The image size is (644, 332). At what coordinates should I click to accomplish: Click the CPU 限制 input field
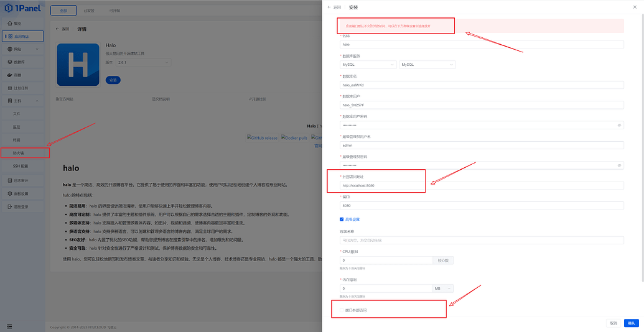[x=386, y=260]
